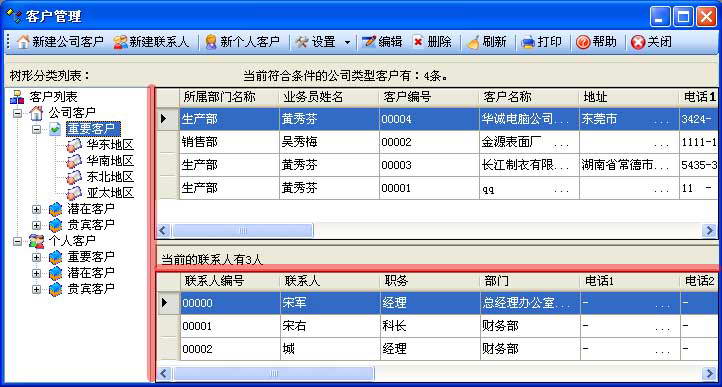Expand 重要客户 under 个人客户

36,257
